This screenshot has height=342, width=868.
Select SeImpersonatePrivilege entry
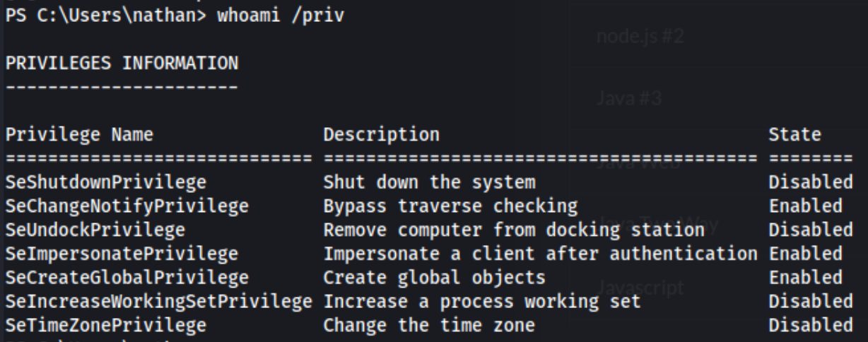[122, 254]
